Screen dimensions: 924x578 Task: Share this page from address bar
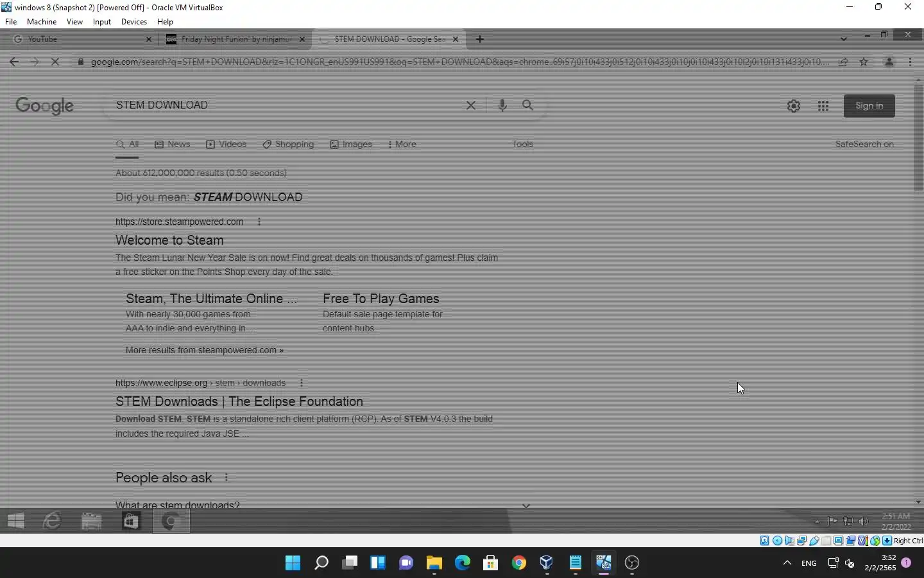pyautogui.click(x=843, y=62)
